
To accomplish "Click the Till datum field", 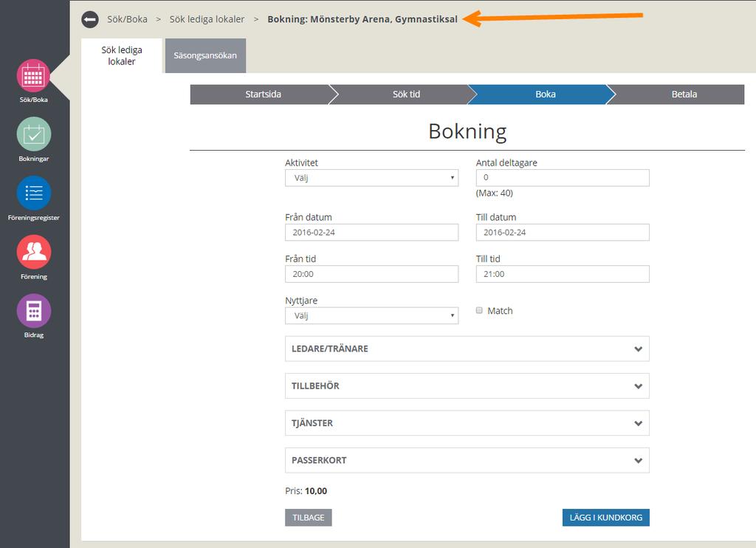I will tap(563, 233).
